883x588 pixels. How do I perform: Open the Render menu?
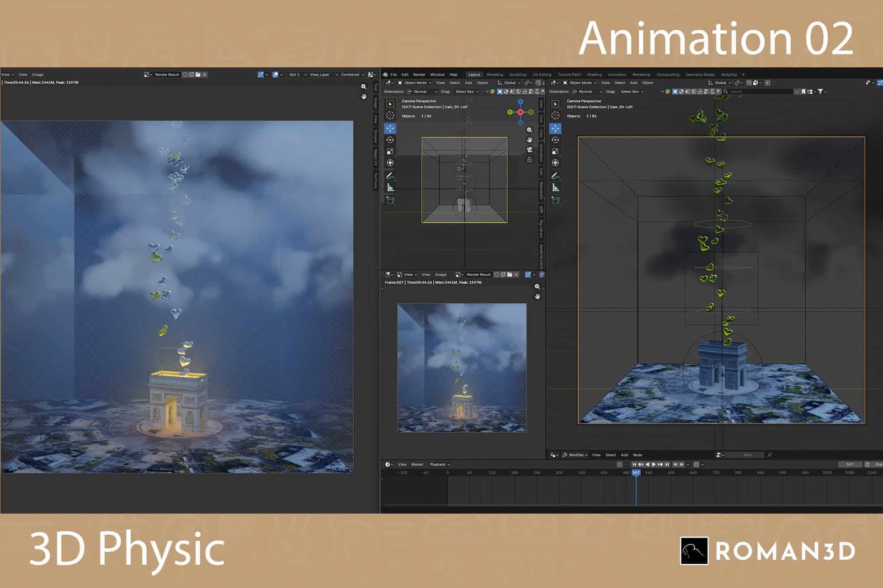point(419,74)
